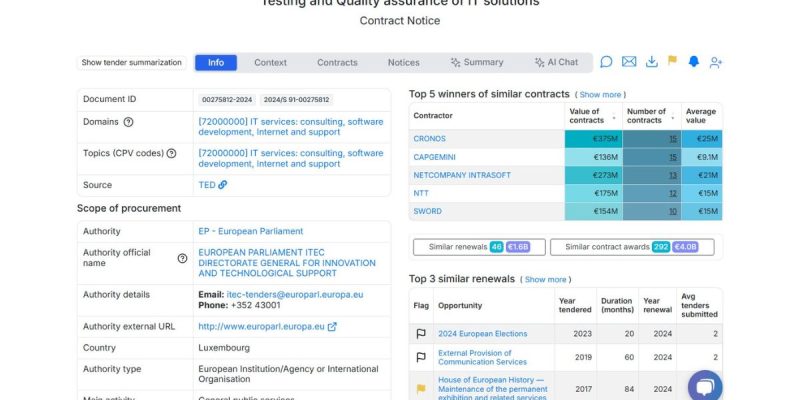Click 2024/S 91-00275812 tag
Image resolution: width=800 pixels, height=400 pixels.
point(296,100)
